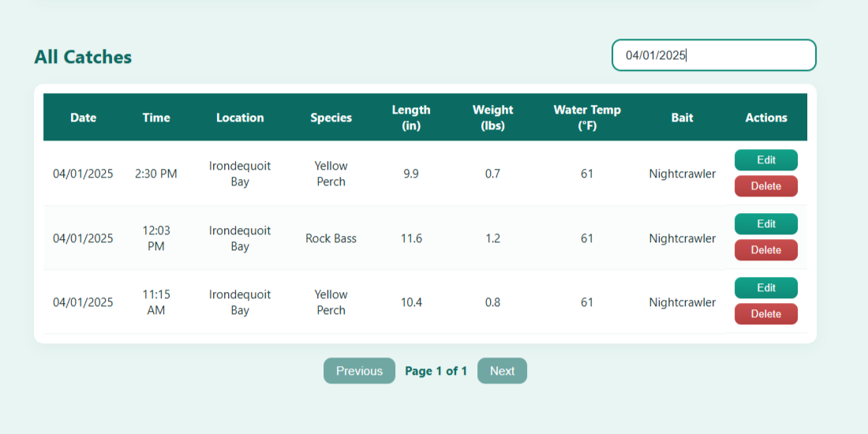The height and width of the screenshot is (434, 868).
Task: Click the Bait column header
Action: (682, 118)
